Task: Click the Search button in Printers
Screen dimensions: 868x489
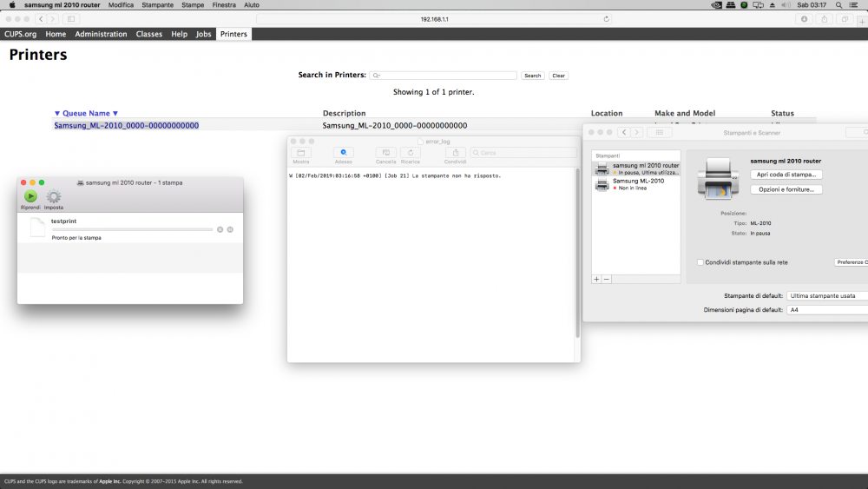Action: tap(533, 76)
